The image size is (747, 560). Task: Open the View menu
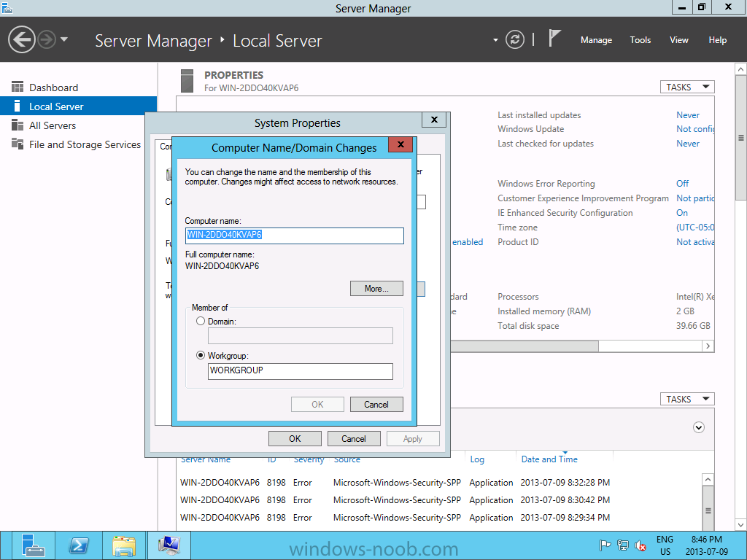[679, 40]
